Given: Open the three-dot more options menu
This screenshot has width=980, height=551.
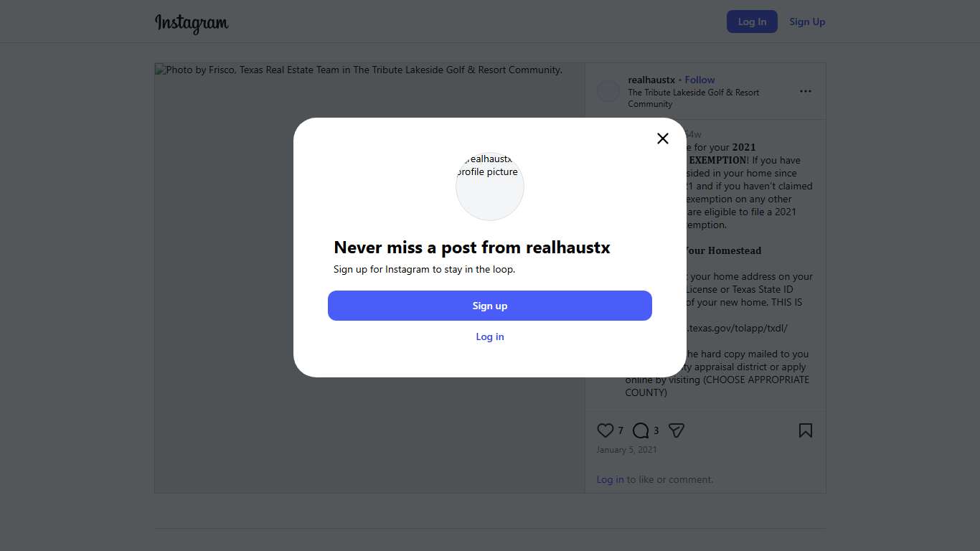Looking at the screenshot, I should (805, 91).
